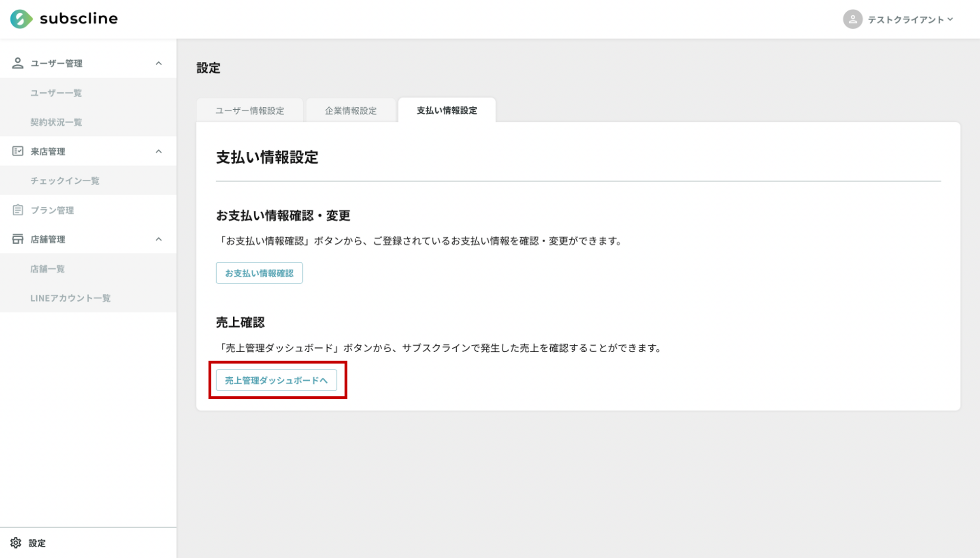Collapse the 来店管理 section chevron
The height and width of the screenshot is (558, 980).
[x=159, y=151]
